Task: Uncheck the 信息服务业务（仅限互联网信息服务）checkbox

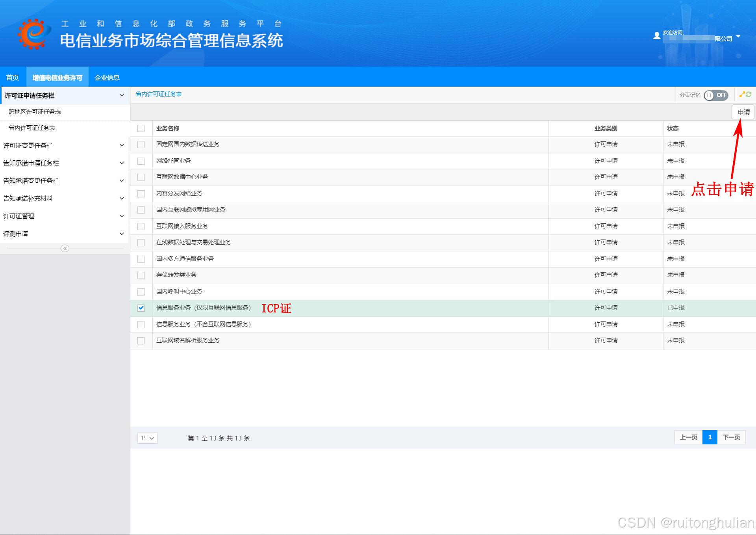Action: (141, 308)
